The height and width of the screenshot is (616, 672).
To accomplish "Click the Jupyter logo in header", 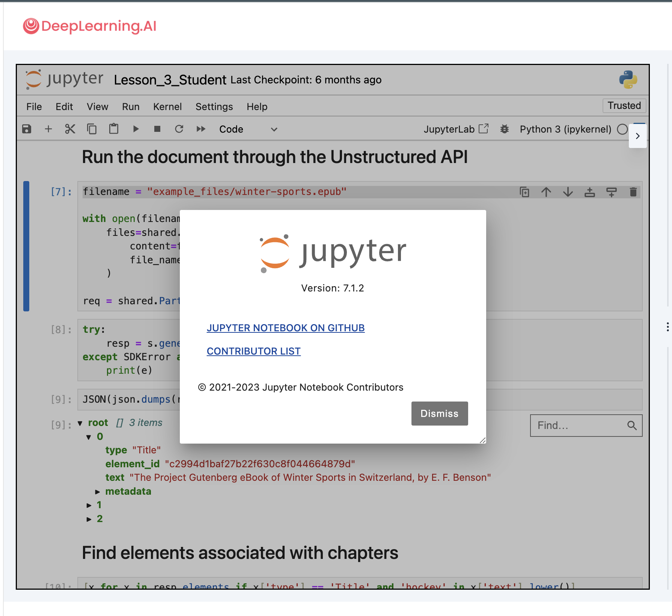I will pos(64,79).
